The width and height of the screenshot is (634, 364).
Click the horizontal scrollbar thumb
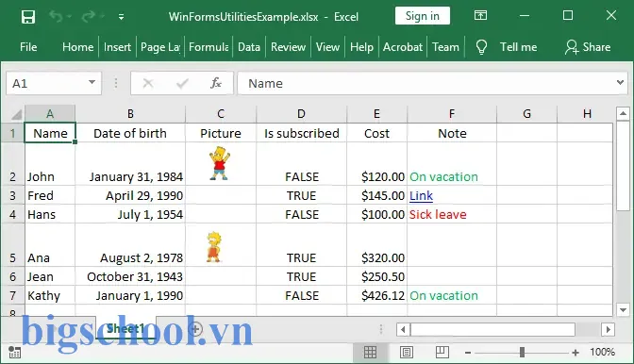492,330
